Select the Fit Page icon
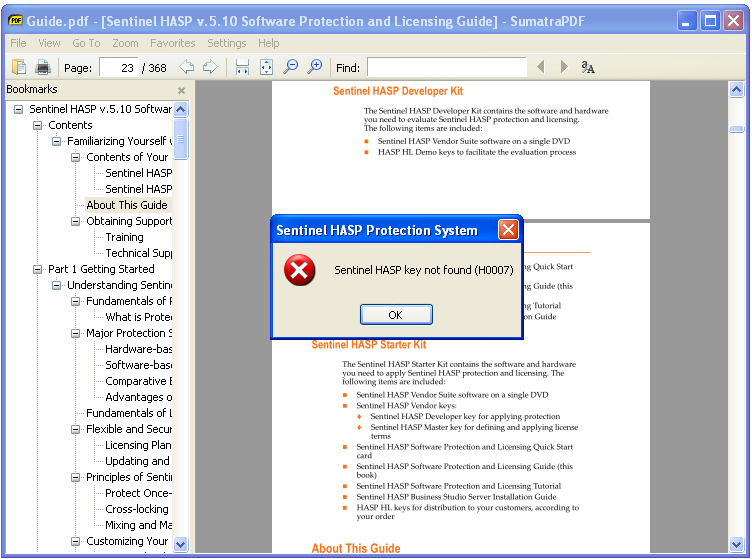The height and width of the screenshot is (559, 752). pos(266,67)
